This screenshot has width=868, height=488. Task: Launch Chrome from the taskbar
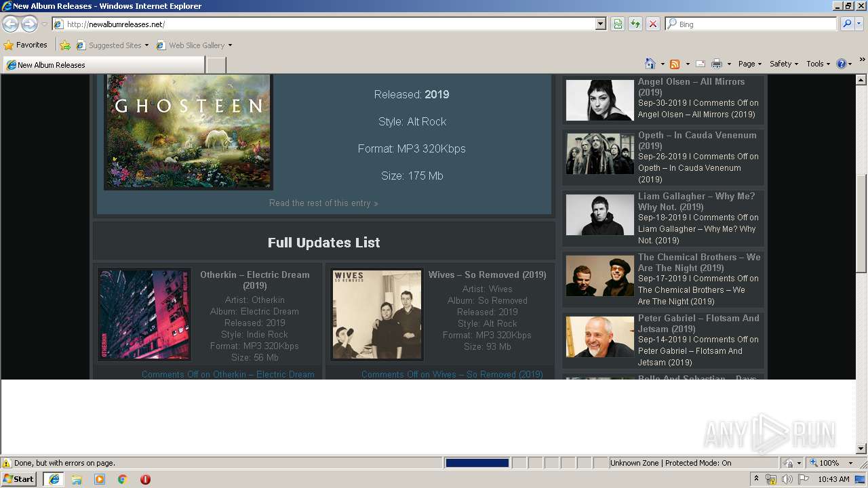pos(123,479)
